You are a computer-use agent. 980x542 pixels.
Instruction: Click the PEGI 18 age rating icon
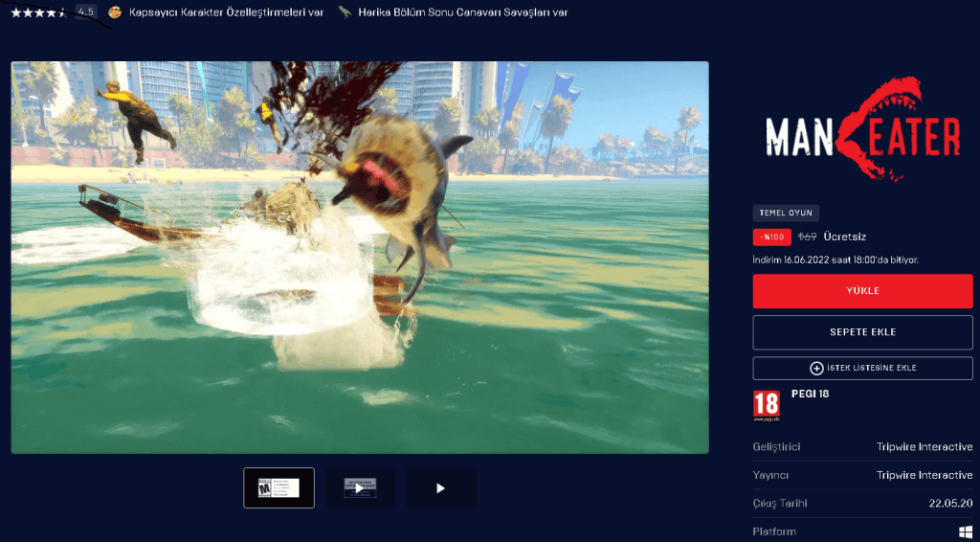pos(767,406)
